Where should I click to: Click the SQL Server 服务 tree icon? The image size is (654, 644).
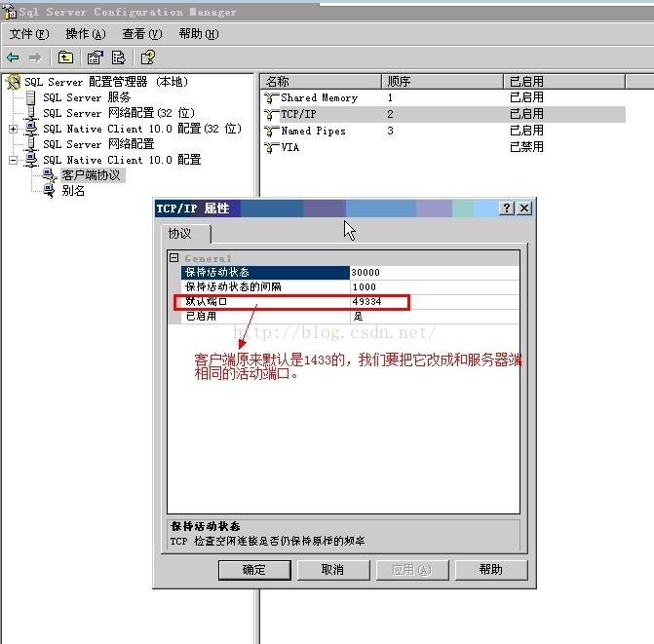click(31, 97)
